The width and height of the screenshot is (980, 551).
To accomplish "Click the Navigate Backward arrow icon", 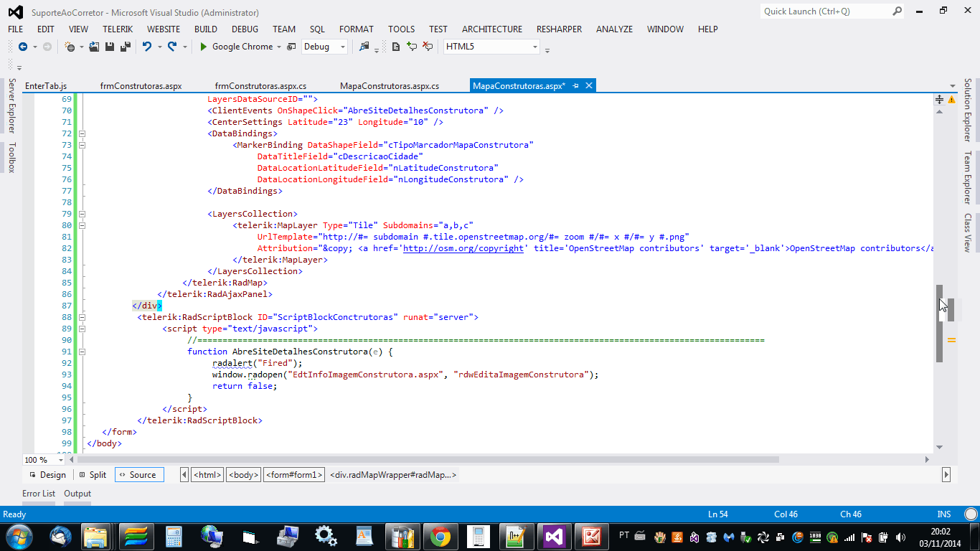I will [22, 47].
